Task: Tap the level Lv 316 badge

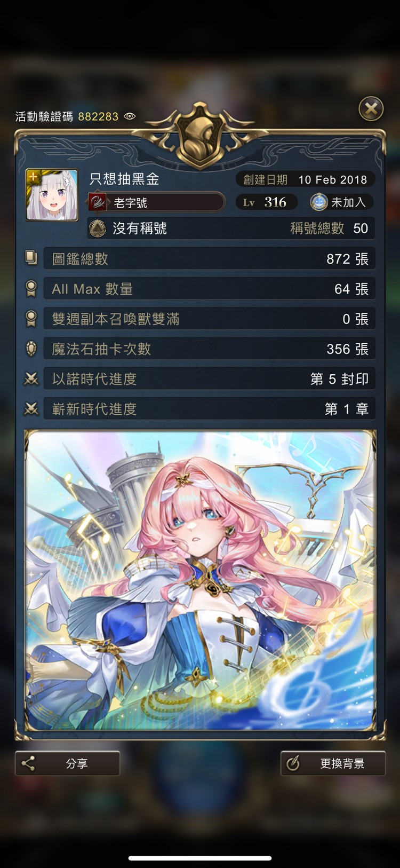Action: pyautogui.click(x=266, y=202)
